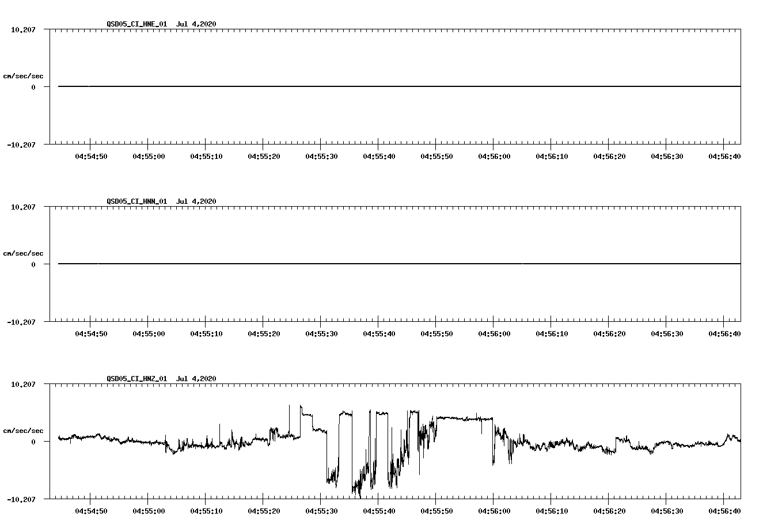Click the zero axis label of HNE plot
782x532 pixels.
coord(33,87)
